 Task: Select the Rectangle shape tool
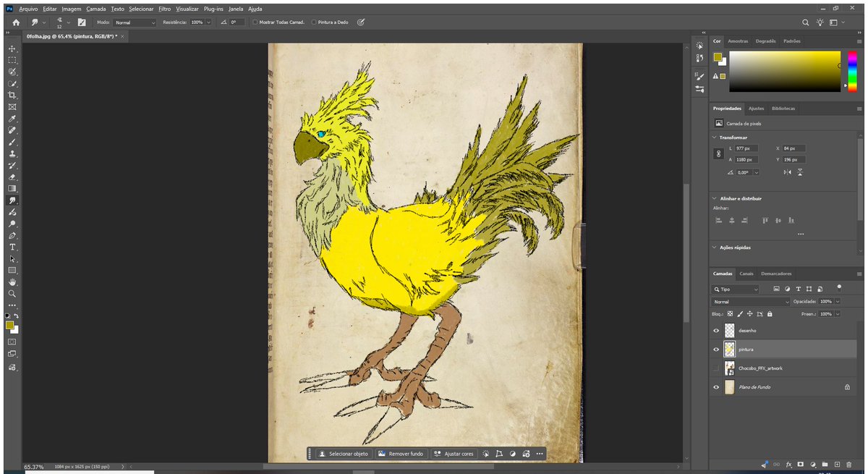click(12, 270)
